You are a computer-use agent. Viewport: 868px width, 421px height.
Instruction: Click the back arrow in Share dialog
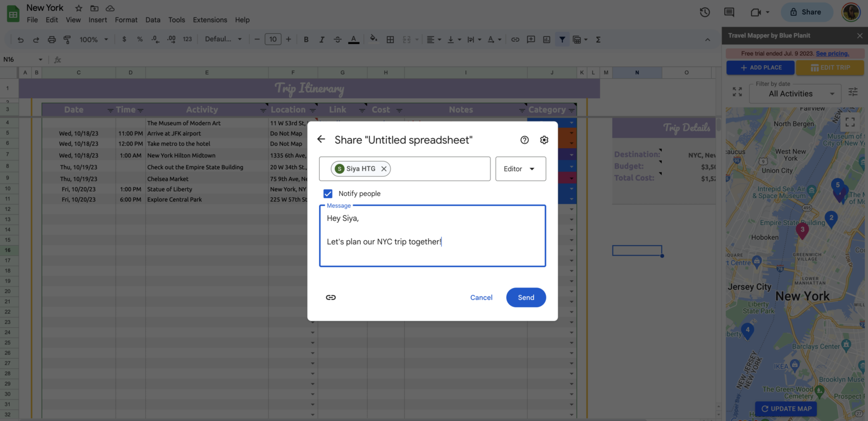(x=321, y=139)
